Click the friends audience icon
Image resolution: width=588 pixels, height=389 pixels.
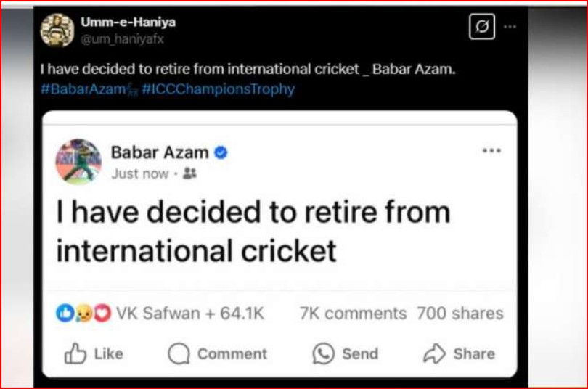tap(189, 174)
